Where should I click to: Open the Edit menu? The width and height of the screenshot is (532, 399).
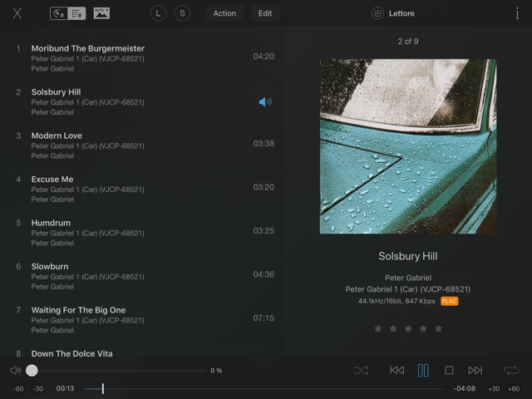(264, 13)
